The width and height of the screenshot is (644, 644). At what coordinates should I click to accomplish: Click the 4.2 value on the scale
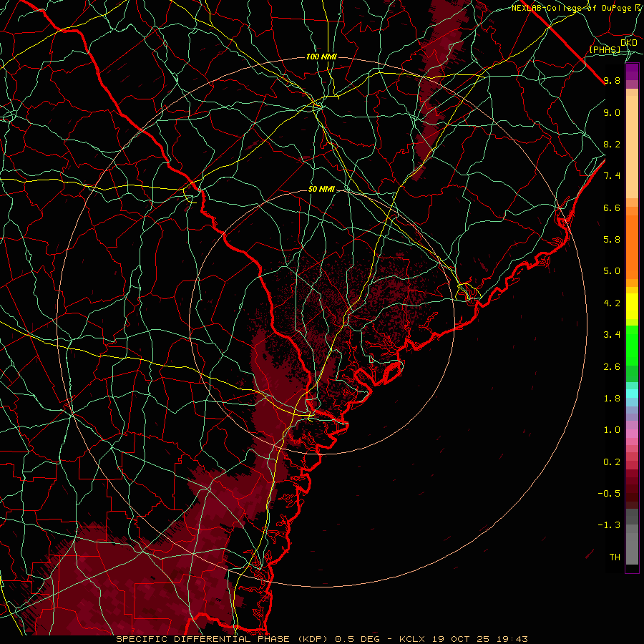coord(612,303)
